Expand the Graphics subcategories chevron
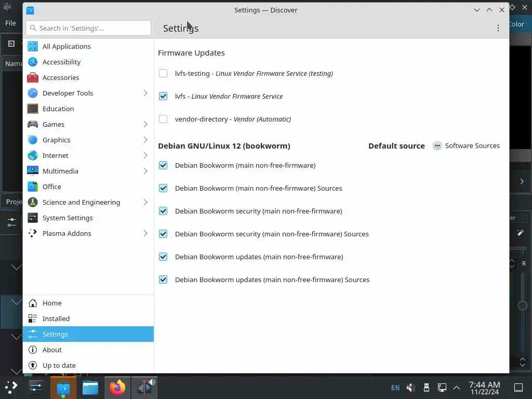Screen dimensions: 532x399 145,140
